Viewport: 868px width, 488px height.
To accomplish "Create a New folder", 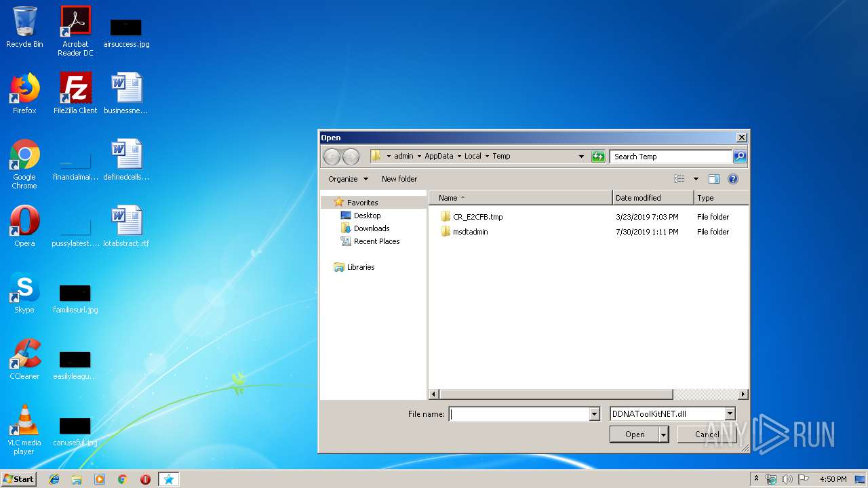I will point(399,179).
